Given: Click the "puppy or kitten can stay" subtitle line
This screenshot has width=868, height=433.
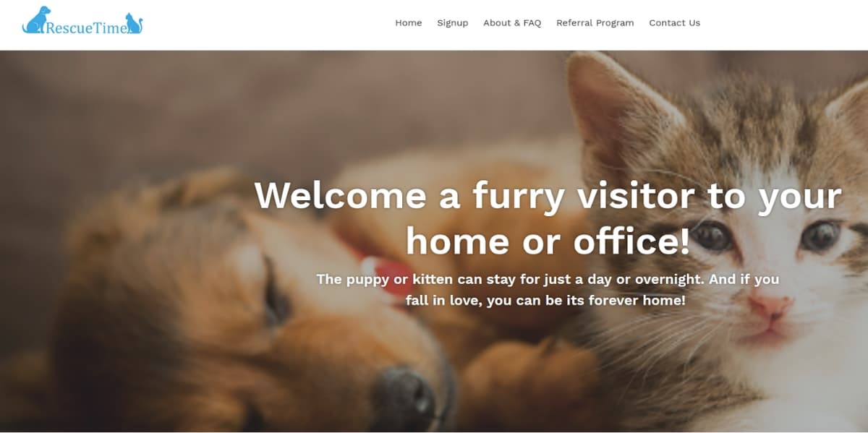Looking at the screenshot, I should pyautogui.click(x=548, y=279).
